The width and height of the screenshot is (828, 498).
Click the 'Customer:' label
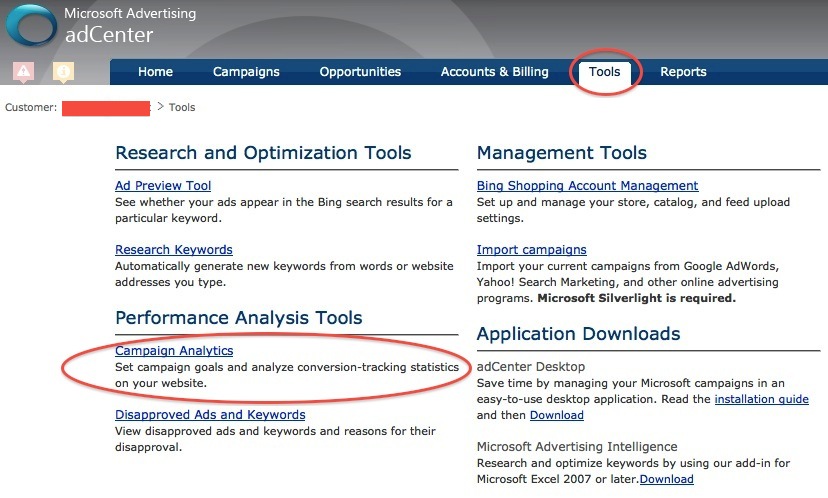coord(31,107)
